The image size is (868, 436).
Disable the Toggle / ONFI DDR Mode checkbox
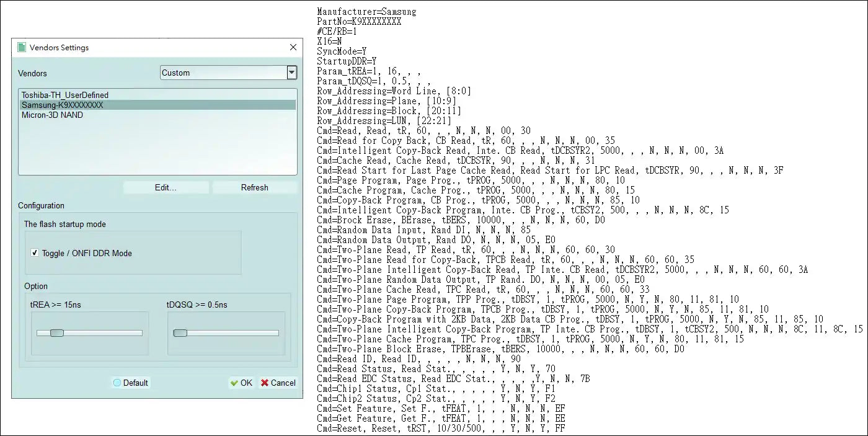click(35, 253)
